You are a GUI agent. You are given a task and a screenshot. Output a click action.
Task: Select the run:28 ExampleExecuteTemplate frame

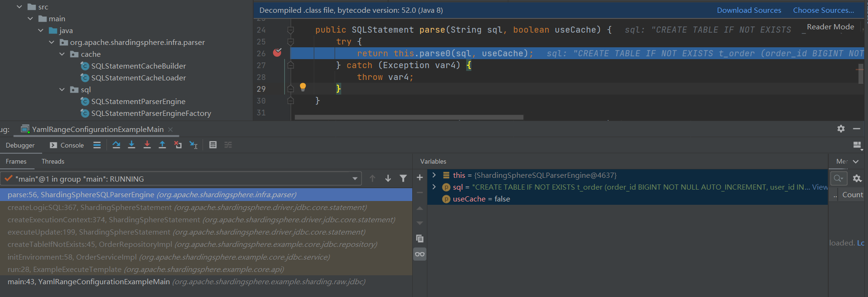[206, 269]
